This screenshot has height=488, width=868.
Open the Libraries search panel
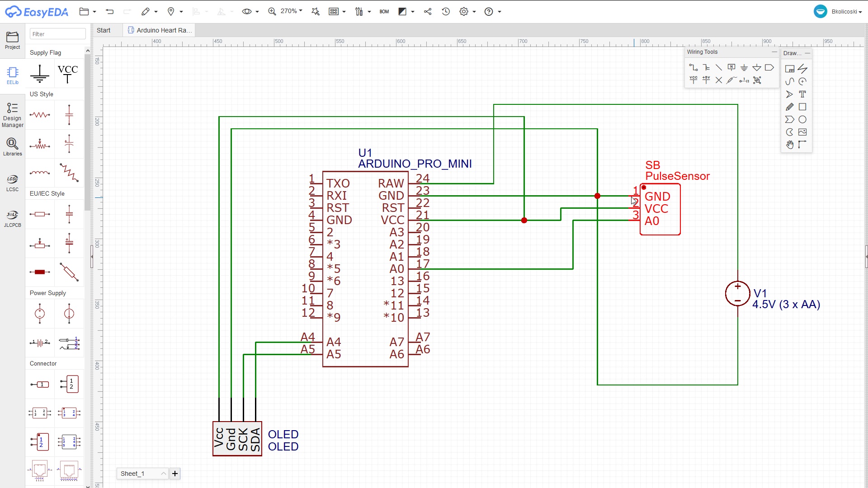point(12,147)
